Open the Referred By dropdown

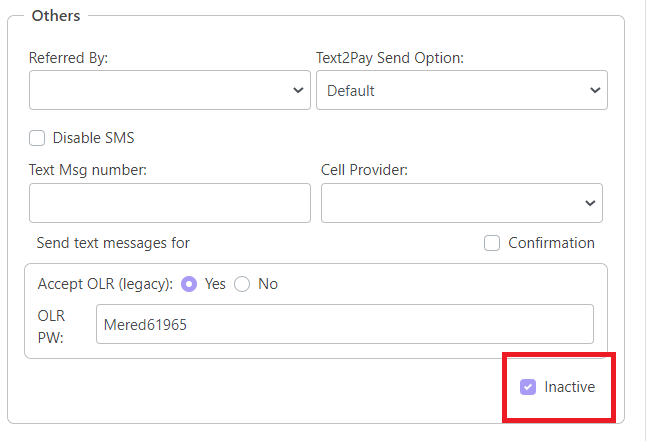point(170,90)
